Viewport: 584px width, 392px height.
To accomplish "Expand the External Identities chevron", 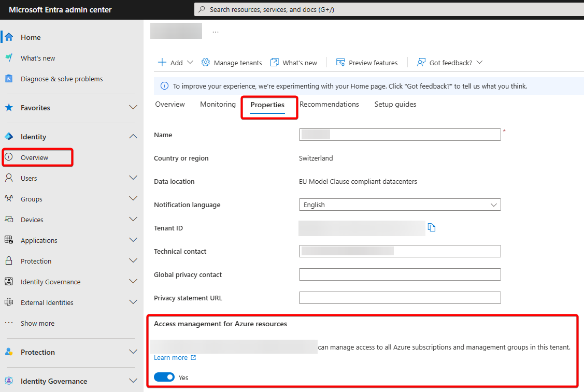I will [x=133, y=302].
